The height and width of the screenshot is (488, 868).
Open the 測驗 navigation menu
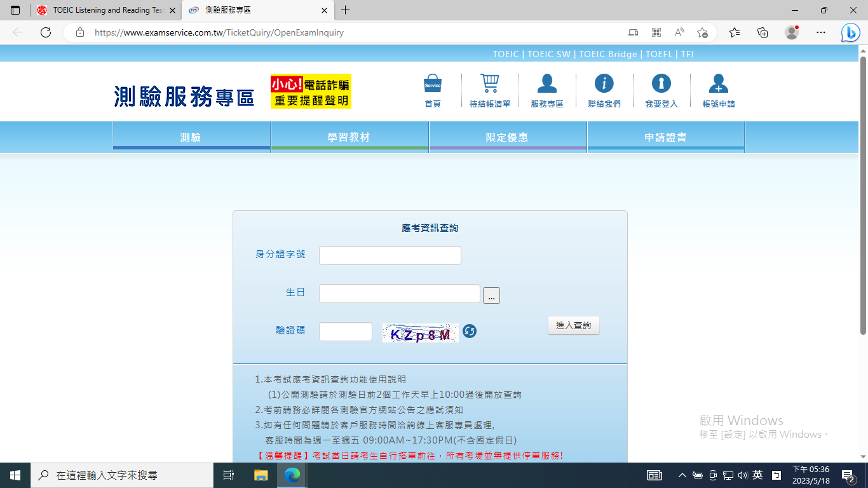click(191, 137)
